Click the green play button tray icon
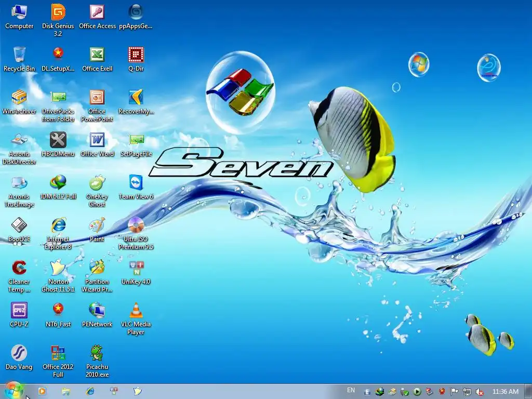The width and height of the screenshot is (532, 399). point(417,392)
